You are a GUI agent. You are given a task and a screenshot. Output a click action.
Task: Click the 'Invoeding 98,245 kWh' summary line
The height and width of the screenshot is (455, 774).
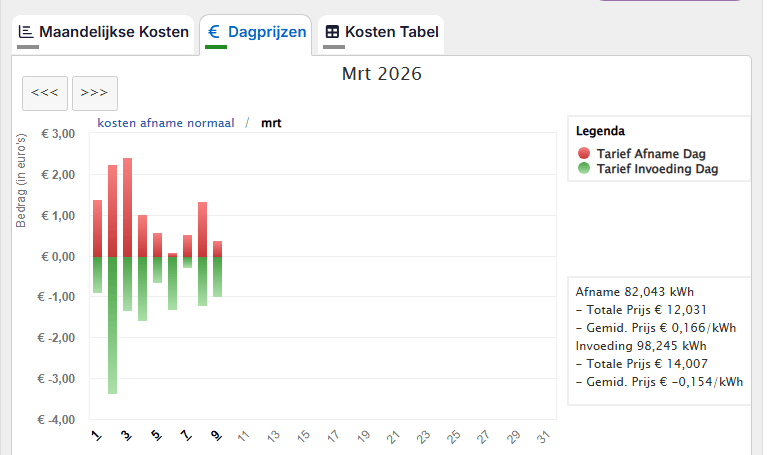[x=641, y=346]
